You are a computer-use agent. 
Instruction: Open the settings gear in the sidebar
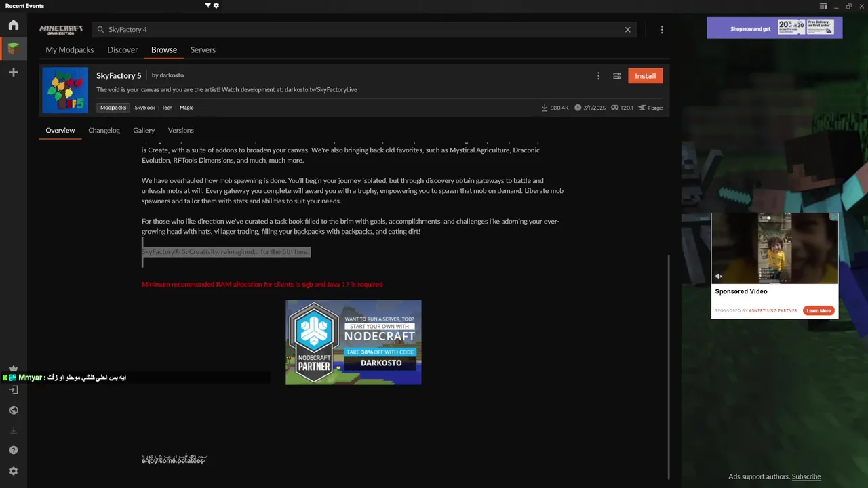14,471
